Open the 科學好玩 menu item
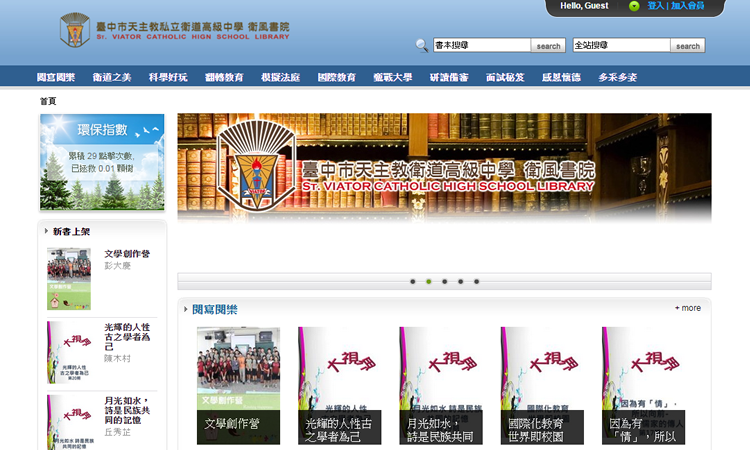 (x=168, y=77)
